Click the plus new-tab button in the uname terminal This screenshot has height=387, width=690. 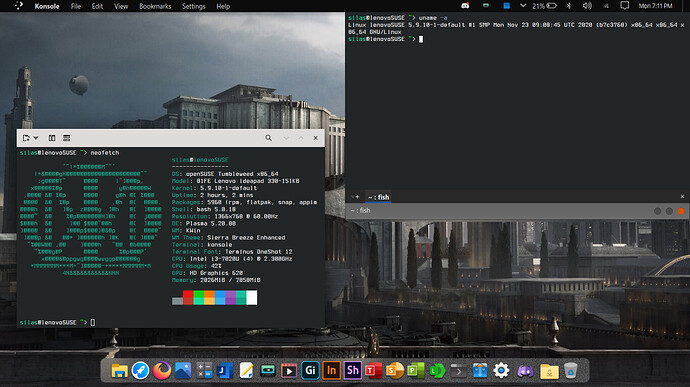coord(356,197)
